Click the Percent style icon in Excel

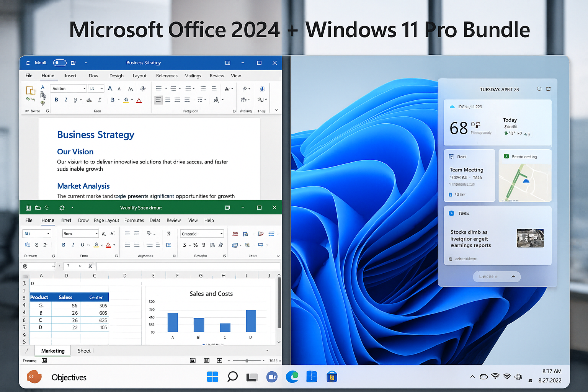coord(195,244)
